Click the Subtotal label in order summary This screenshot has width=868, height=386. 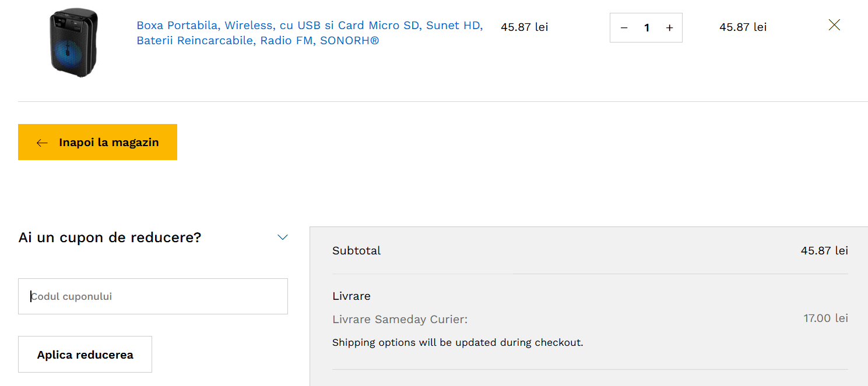pyautogui.click(x=356, y=251)
